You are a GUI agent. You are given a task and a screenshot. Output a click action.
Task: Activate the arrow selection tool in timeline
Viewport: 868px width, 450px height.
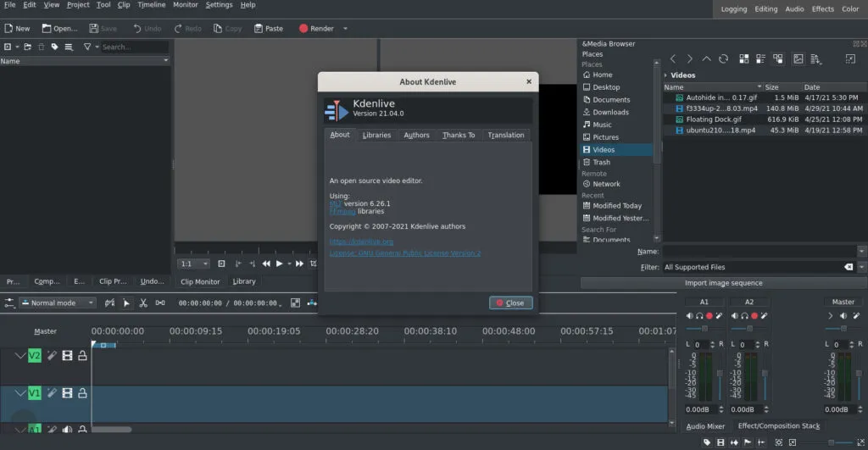click(x=126, y=303)
